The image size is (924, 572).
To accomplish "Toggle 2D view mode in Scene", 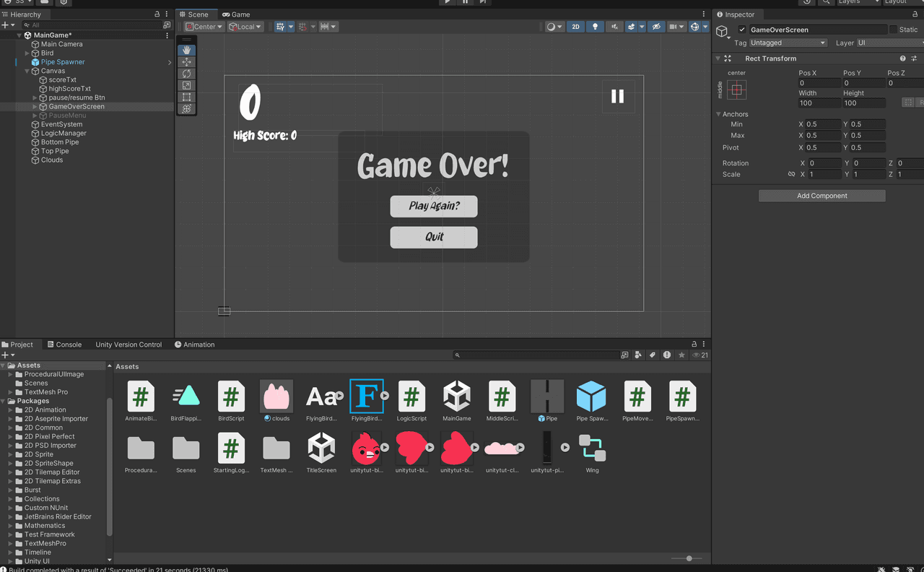I will point(575,27).
